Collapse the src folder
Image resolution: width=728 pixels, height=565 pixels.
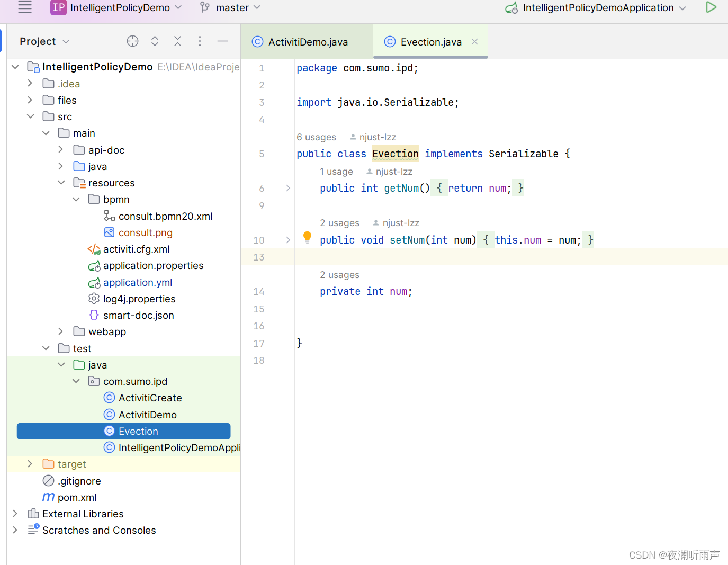tap(30, 116)
